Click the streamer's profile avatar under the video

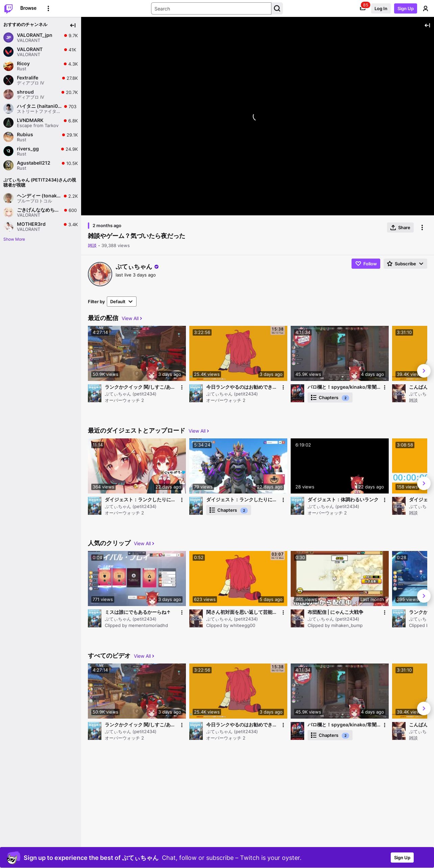coord(100,274)
